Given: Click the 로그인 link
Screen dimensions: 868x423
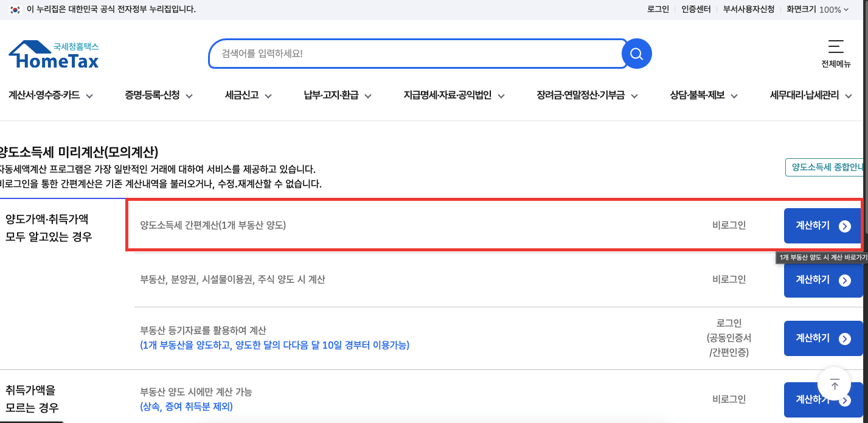Looking at the screenshot, I should point(658,9).
